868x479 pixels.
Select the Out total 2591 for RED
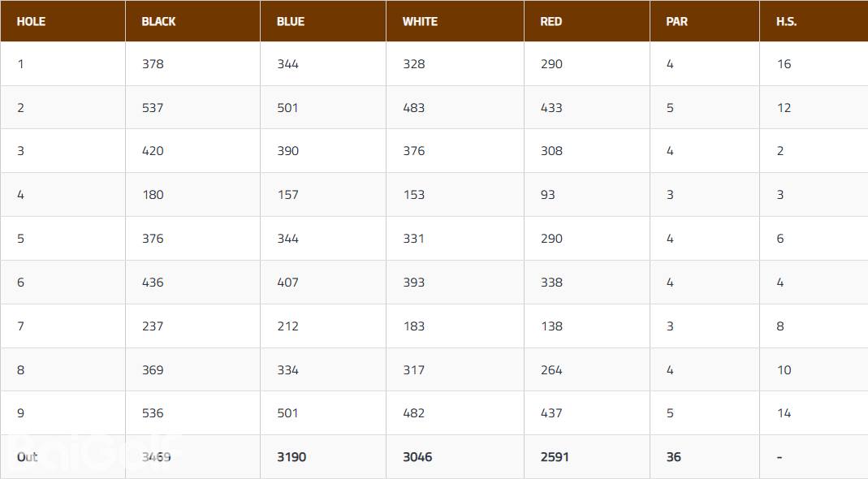click(555, 457)
